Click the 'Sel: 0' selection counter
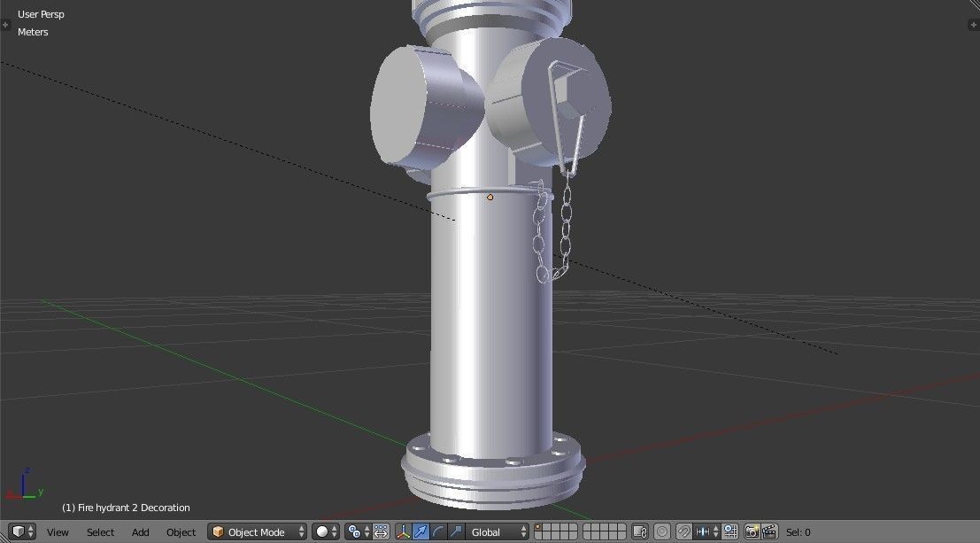This screenshot has width=980, height=543. pyautogui.click(x=799, y=532)
